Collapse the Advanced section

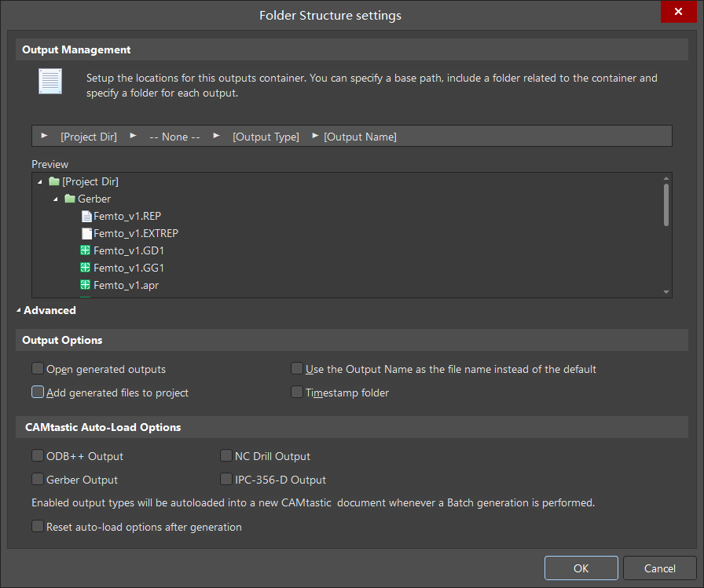tap(19, 310)
